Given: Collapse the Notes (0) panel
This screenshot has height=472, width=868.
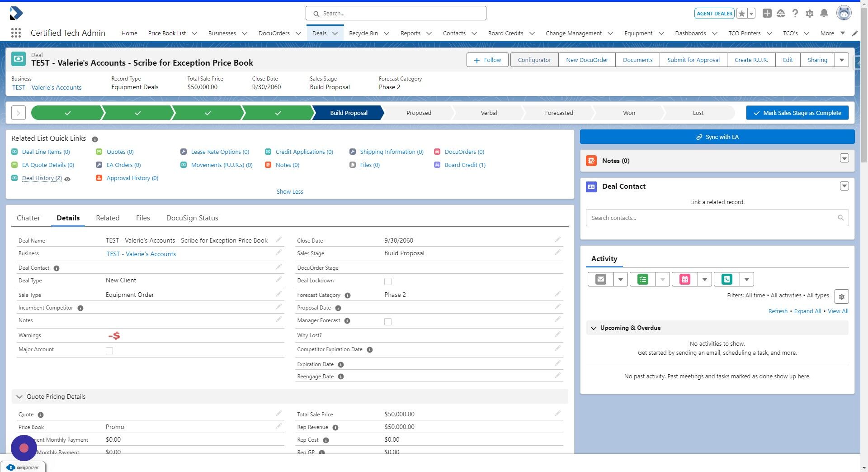Looking at the screenshot, I should 844,158.
